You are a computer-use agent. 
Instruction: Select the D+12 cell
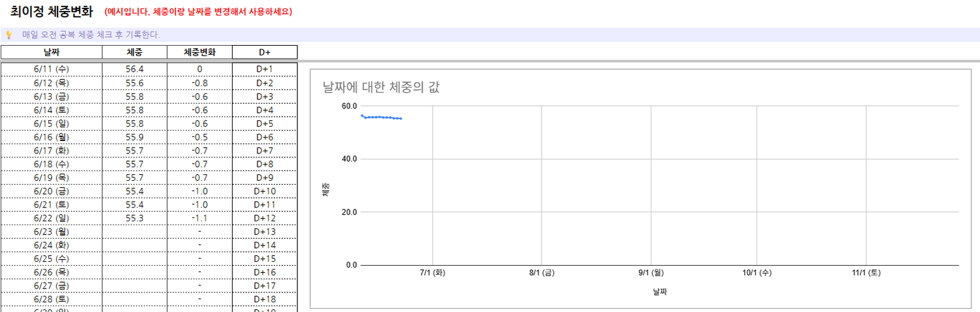point(265,218)
